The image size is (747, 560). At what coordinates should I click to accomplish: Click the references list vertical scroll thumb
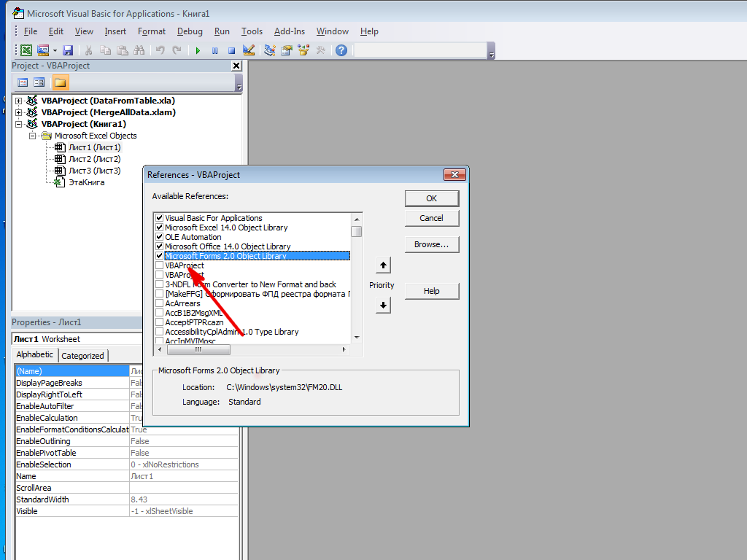pyautogui.click(x=356, y=231)
